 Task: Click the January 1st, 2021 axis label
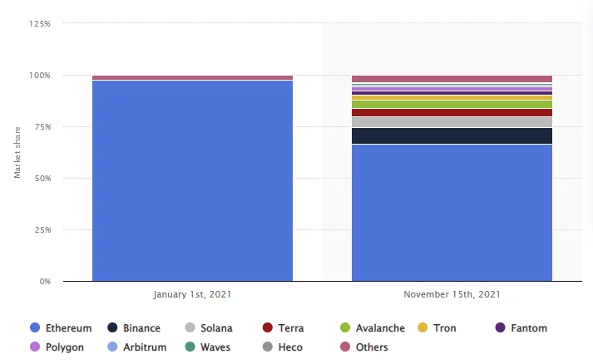click(x=192, y=294)
